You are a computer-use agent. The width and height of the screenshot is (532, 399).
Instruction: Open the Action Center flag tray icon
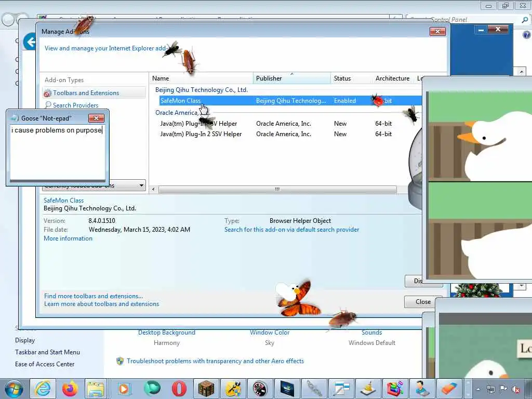tap(503, 389)
